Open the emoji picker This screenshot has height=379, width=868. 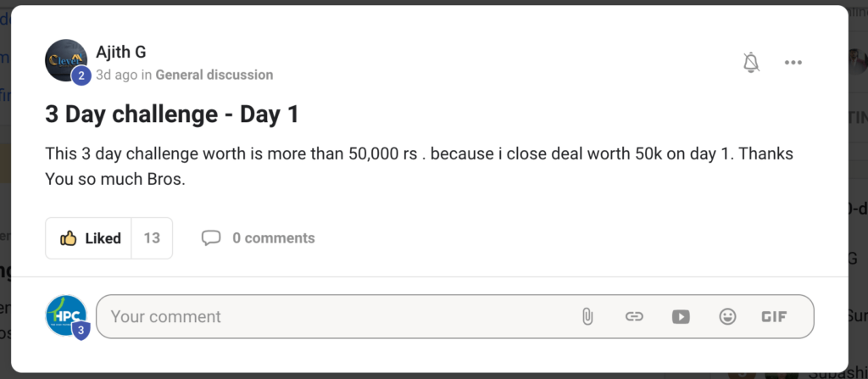[x=727, y=316]
